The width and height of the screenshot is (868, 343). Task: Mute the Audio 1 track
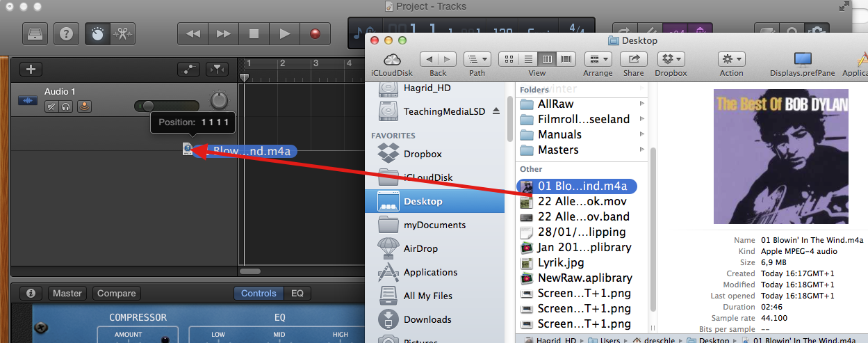coord(51,106)
